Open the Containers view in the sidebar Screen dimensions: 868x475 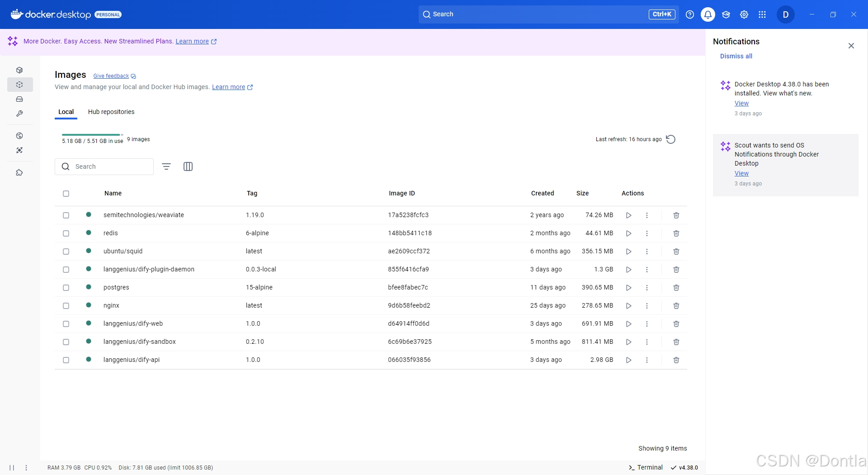[19, 70]
